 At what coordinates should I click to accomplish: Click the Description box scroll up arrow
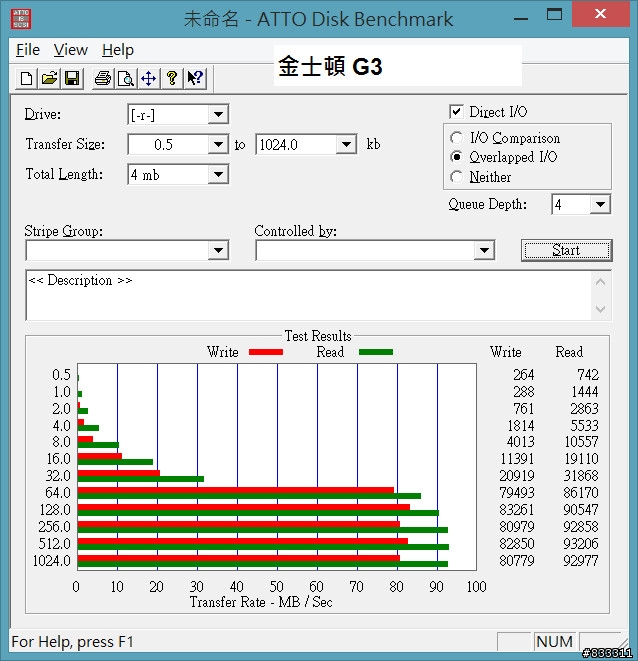tap(600, 282)
